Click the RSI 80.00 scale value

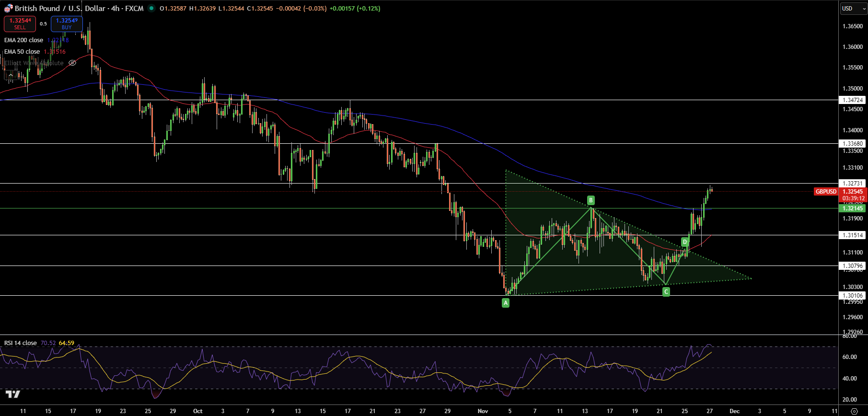click(849, 336)
